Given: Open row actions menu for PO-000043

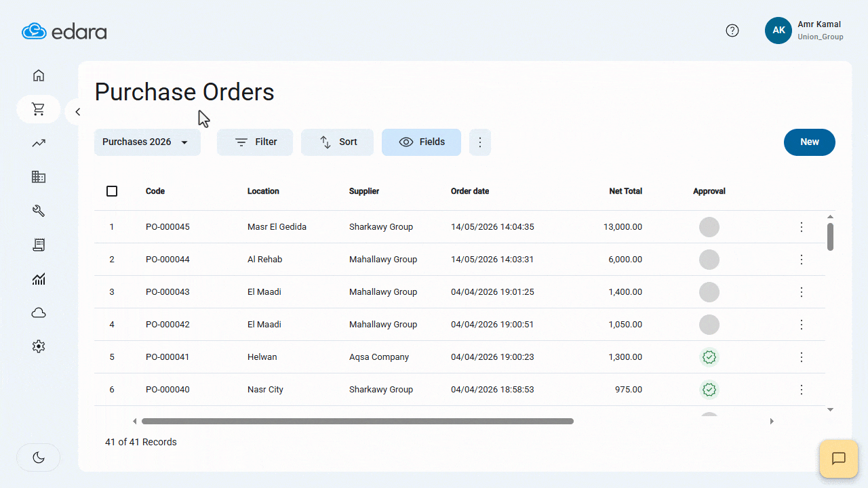Looking at the screenshot, I should pyautogui.click(x=802, y=292).
